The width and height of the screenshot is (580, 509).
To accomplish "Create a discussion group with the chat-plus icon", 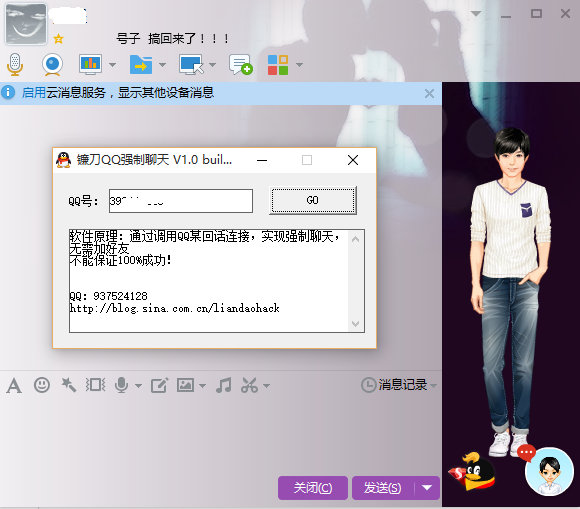I will point(241,65).
